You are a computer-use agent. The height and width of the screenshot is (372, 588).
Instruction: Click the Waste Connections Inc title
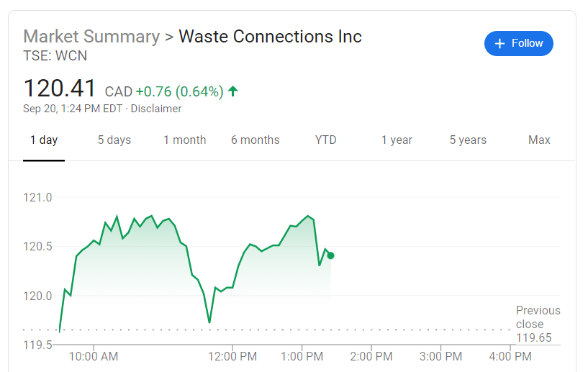click(270, 37)
